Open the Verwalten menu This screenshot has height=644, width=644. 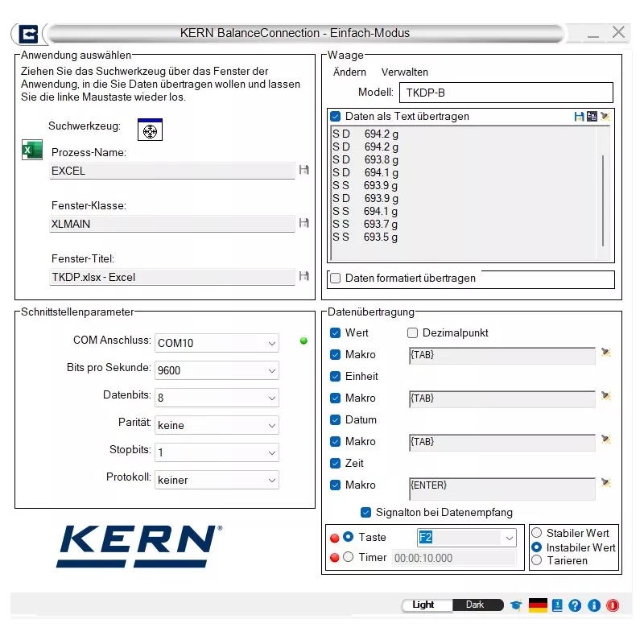(404, 72)
